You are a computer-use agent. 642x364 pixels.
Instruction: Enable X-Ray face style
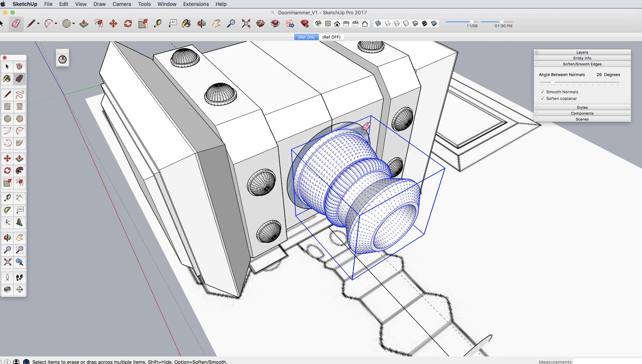pyautogui.click(x=378, y=24)
